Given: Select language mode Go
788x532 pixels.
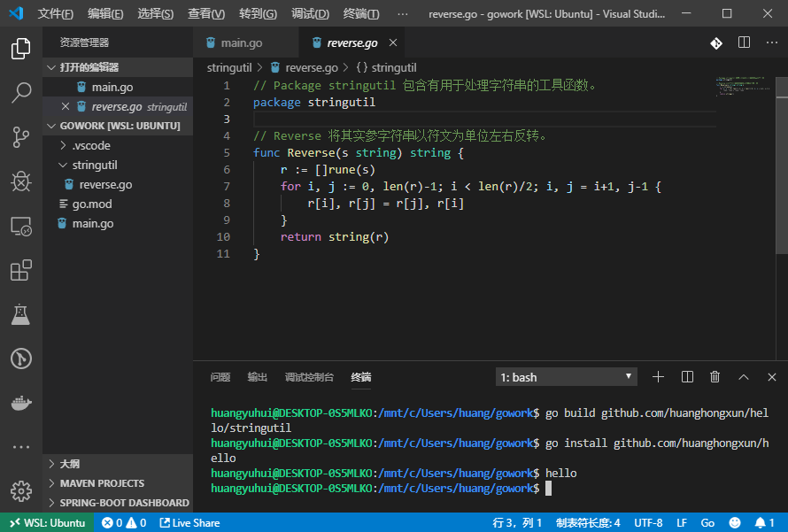Looking at the screenshot, I should (x=707, y=523).
